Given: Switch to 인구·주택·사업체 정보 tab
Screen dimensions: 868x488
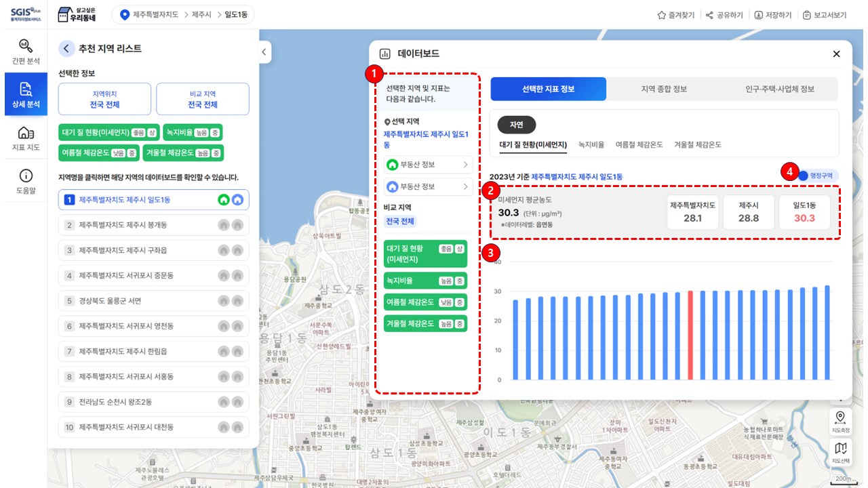Looking at the screenshot, I should (779, 89).
